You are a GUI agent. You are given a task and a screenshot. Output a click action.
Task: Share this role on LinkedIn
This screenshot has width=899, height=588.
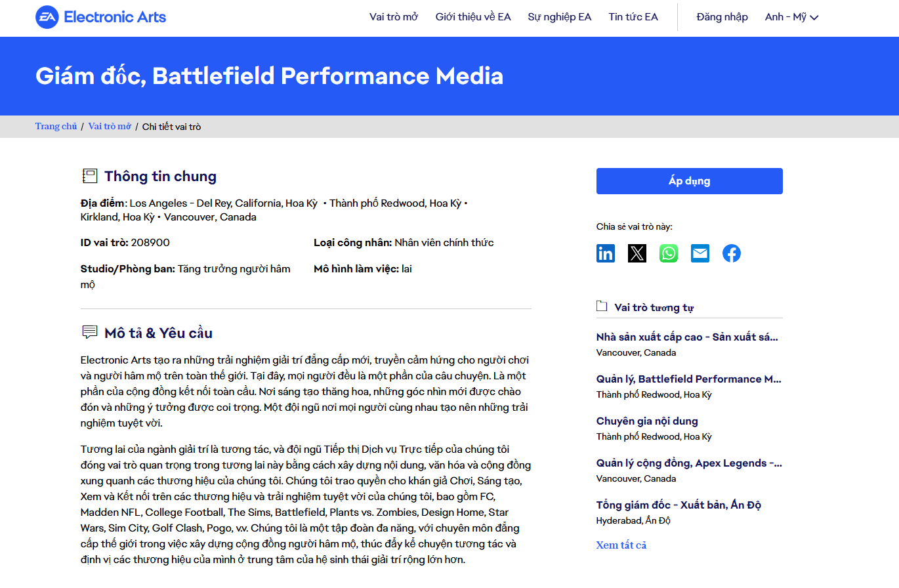pos(605,253)
